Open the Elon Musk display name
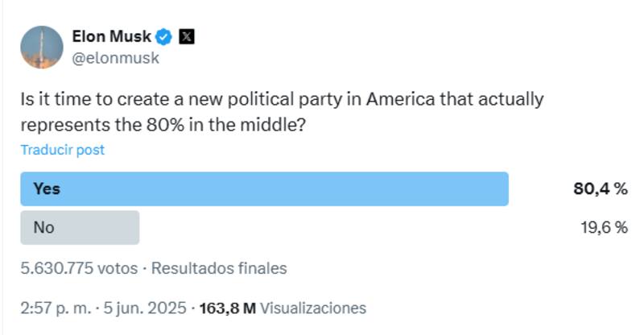This screenshot has height=335, width=644. point(111,36)
